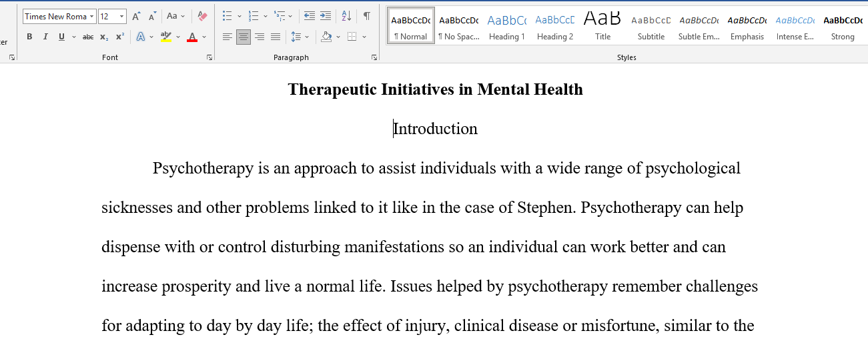Click the 'Introduction' heading text
The height and width of the screenshot is (351, 868).
(x=436, y=129)
